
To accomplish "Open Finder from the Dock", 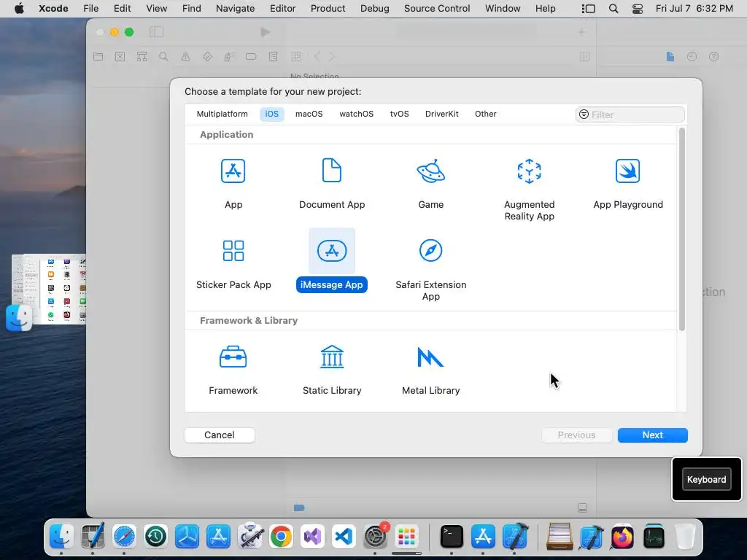I will coord(61,537).
